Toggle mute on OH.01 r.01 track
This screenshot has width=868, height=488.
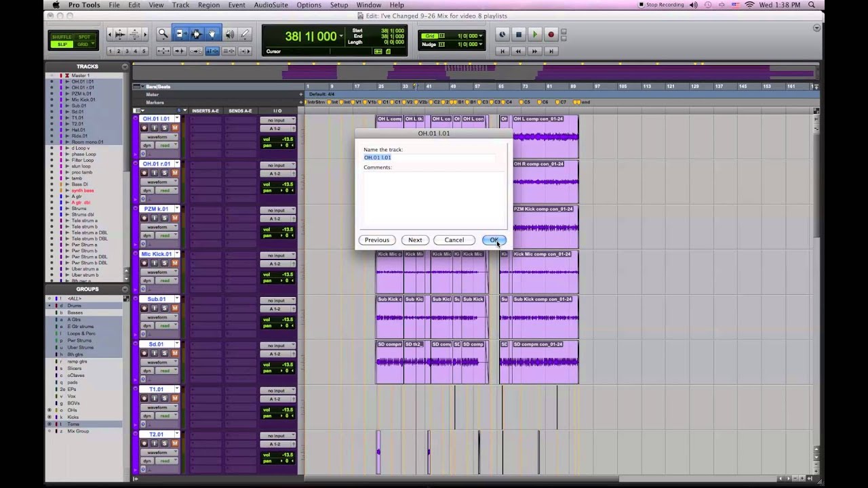click(174, 173)
